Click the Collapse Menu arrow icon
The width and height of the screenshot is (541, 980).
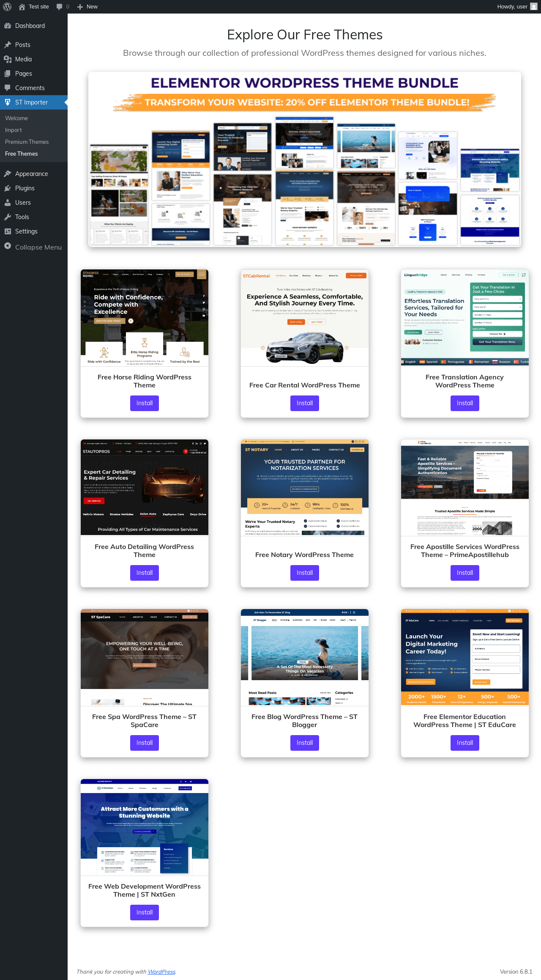8,246
